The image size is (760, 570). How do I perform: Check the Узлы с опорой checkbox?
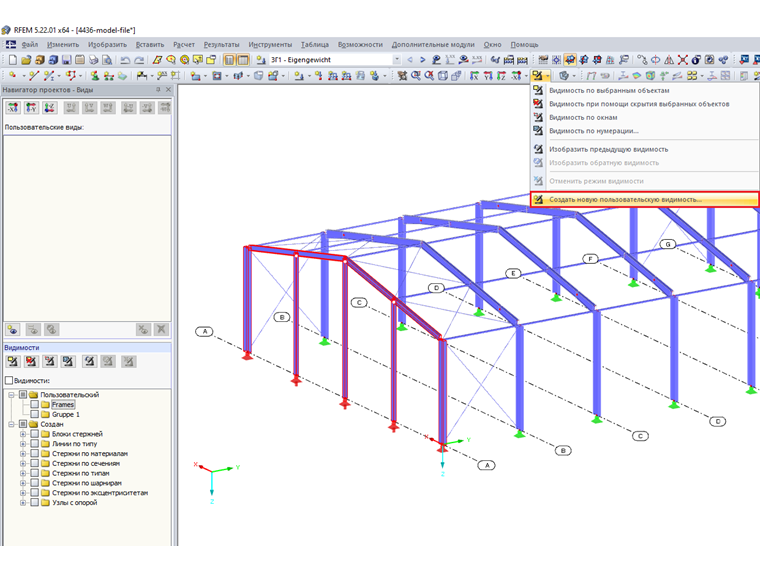(x=34, y=503)
